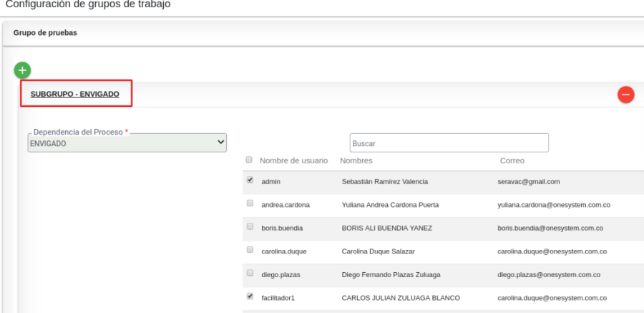Select the carolina.duque user checkbox
Screen dimensions: 644x313
click(250, 250)
